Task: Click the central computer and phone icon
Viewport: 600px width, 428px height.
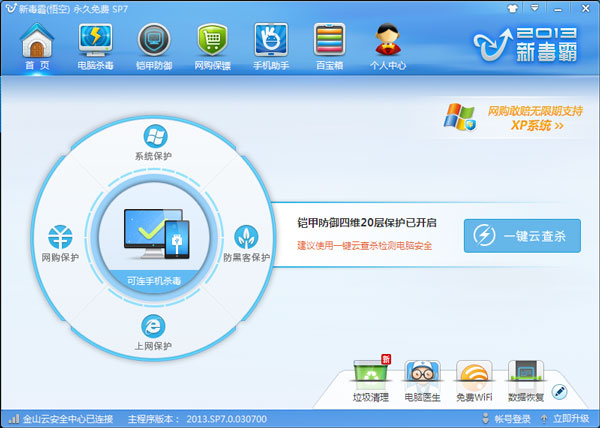Action: (157, 234)
